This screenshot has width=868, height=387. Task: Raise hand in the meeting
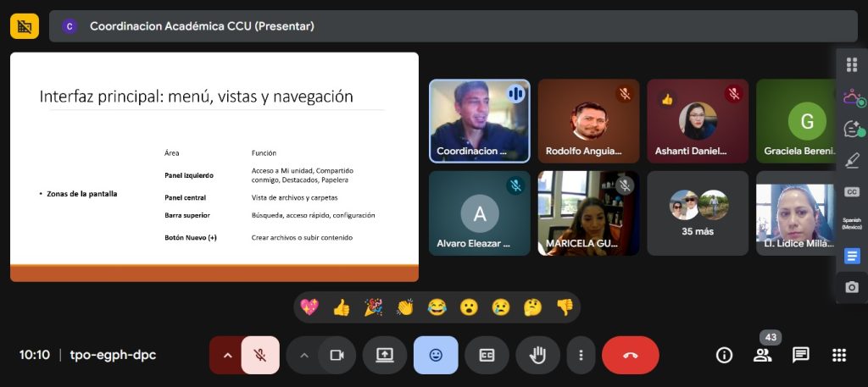537,355
